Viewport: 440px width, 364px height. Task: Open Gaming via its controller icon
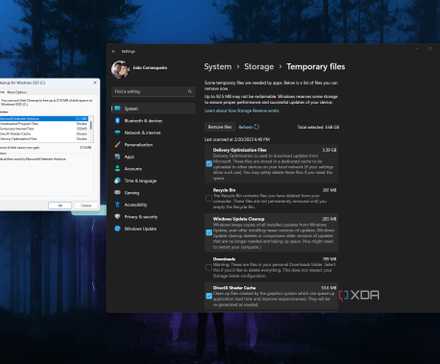tap(117, 192)
